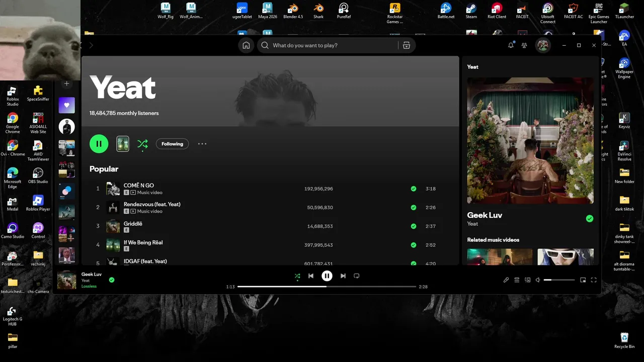The image size is (644, 362).
Task: Go to Spotify Home
Action: tap(246, 45)
